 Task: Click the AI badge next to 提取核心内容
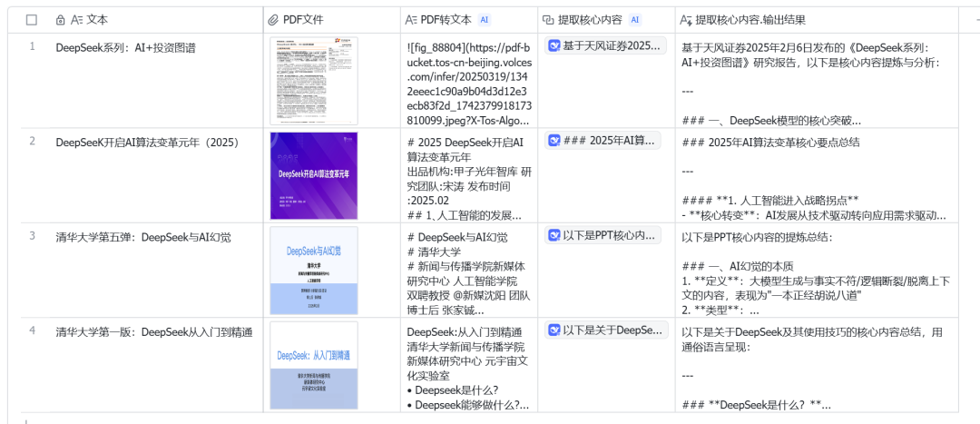pyautogui.click(x=635, y=20)
